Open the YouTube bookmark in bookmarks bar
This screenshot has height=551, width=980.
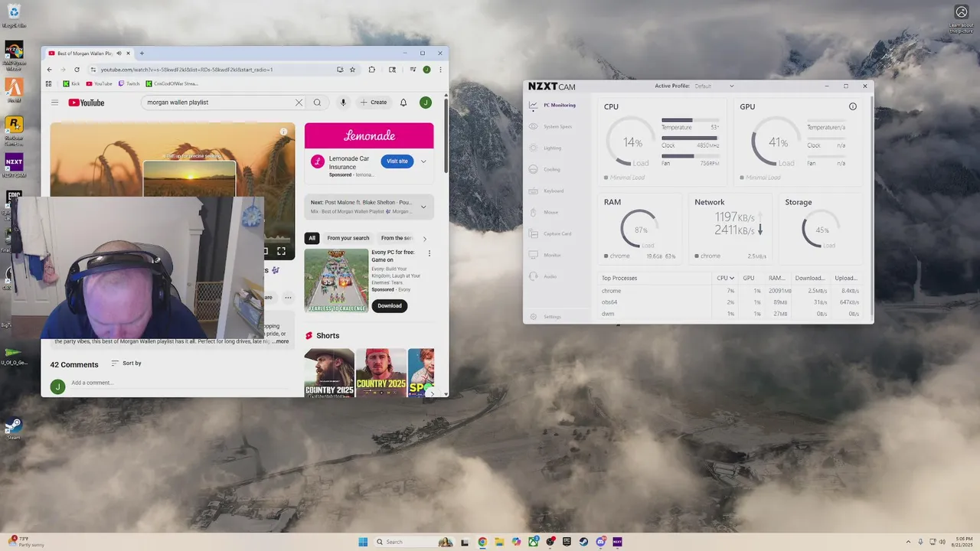coord(100,83)
